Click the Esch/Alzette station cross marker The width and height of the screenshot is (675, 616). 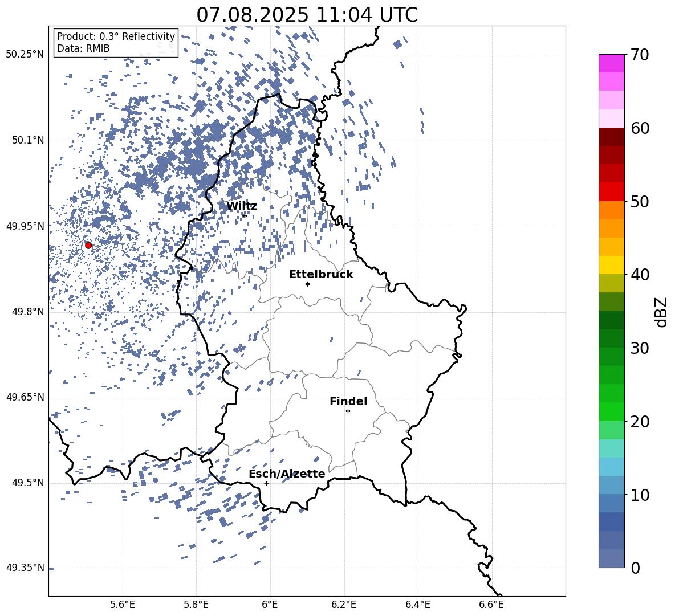click(x=266, y=483)
